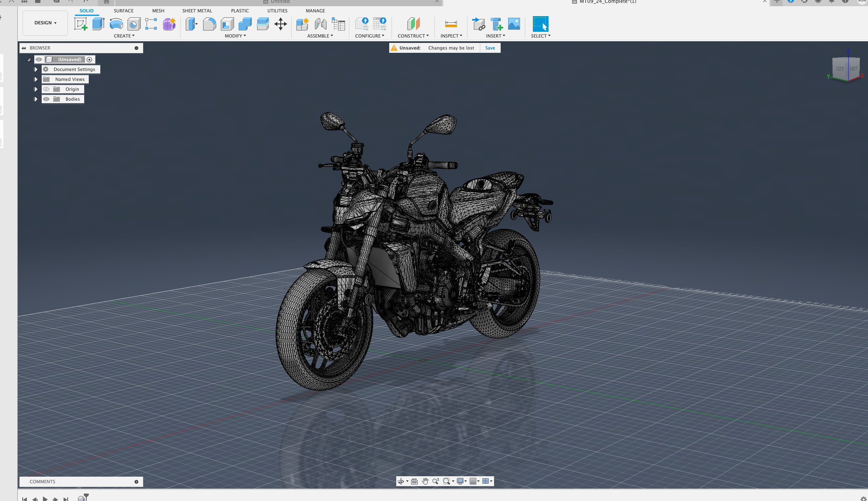Hide the Bodies folder using eye icon
The image size is (868, 501).
click(46, 99)
